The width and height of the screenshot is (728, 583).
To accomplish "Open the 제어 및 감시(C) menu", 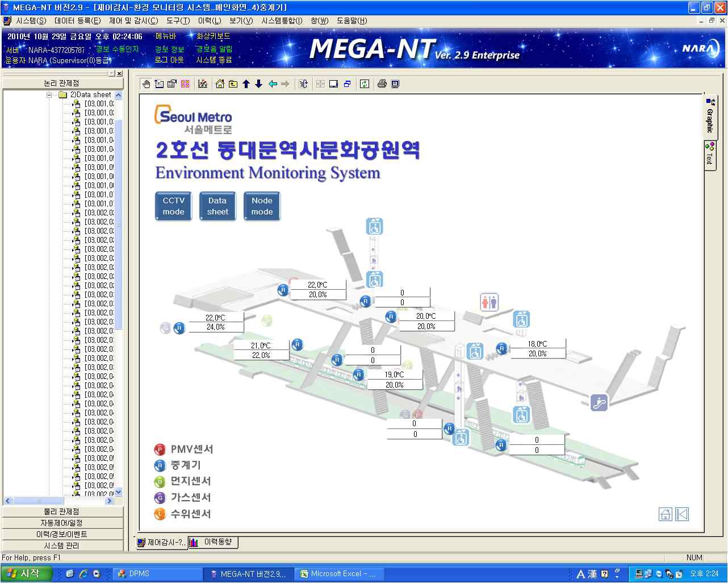I will point(133,21).
